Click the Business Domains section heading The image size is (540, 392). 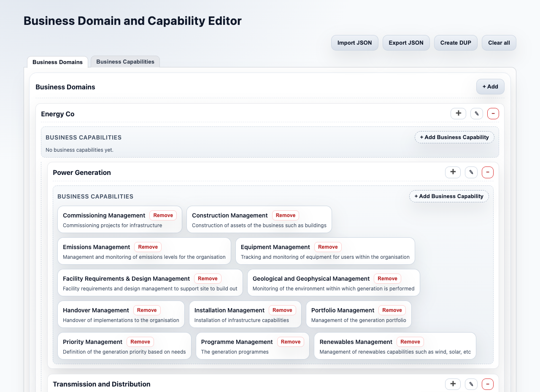(x=65, y=87)
